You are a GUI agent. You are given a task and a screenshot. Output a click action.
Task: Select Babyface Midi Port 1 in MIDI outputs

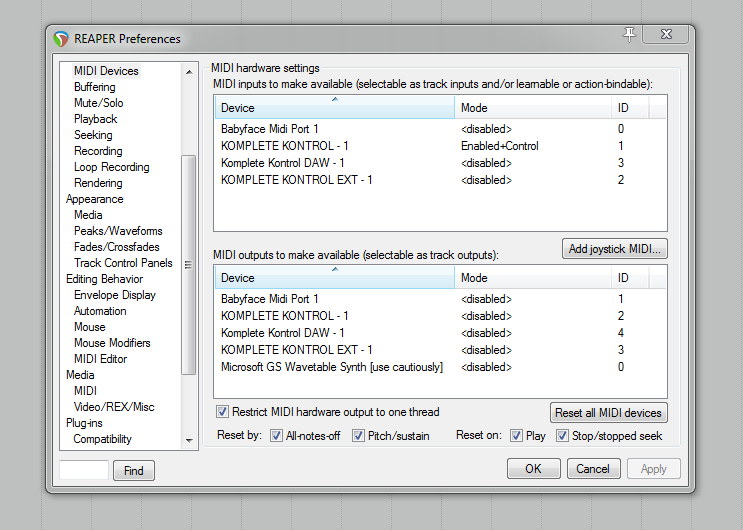coord(440,299)
